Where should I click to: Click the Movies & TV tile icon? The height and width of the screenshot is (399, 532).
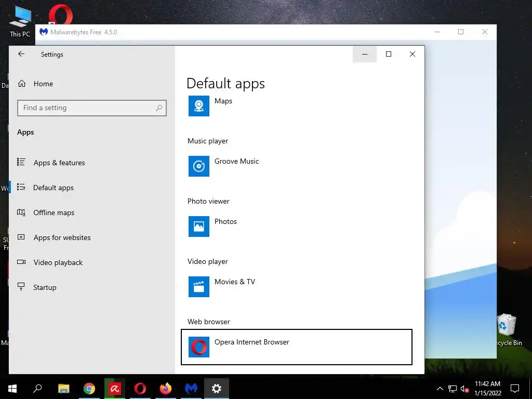click(199, 287)
